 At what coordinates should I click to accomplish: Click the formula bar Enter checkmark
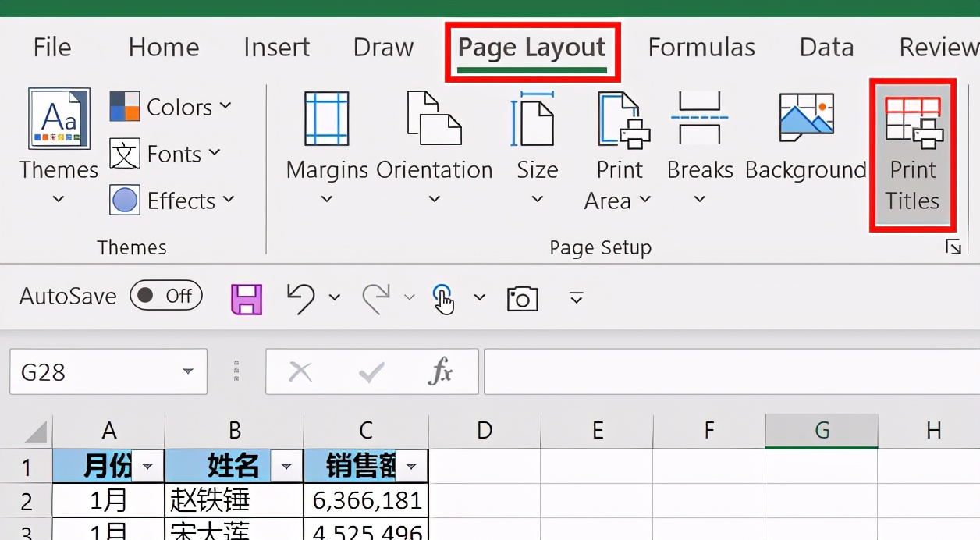coord(371,372)
